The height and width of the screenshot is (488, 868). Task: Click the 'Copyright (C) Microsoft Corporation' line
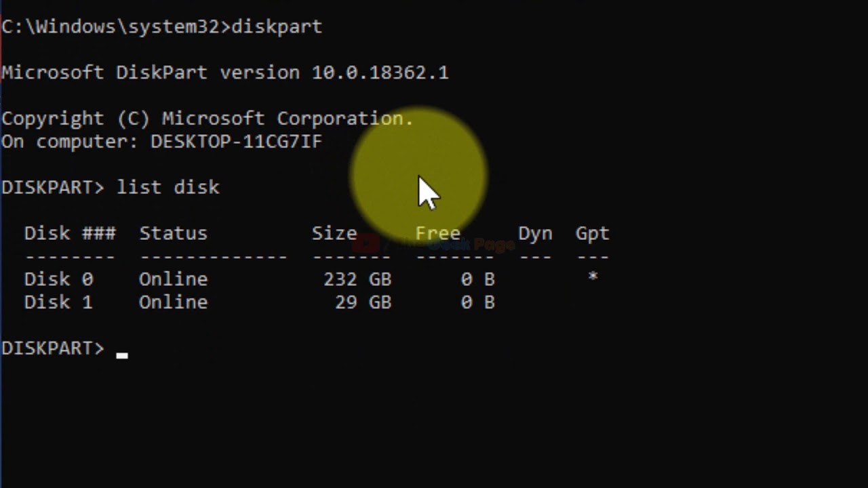click(207, 119)
